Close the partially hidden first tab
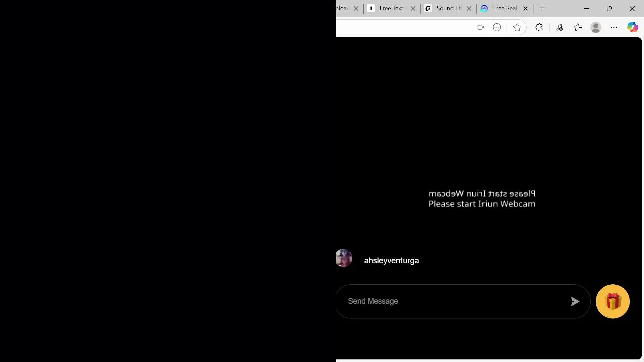Screen dimensions: 644x362 click(356, 8)
